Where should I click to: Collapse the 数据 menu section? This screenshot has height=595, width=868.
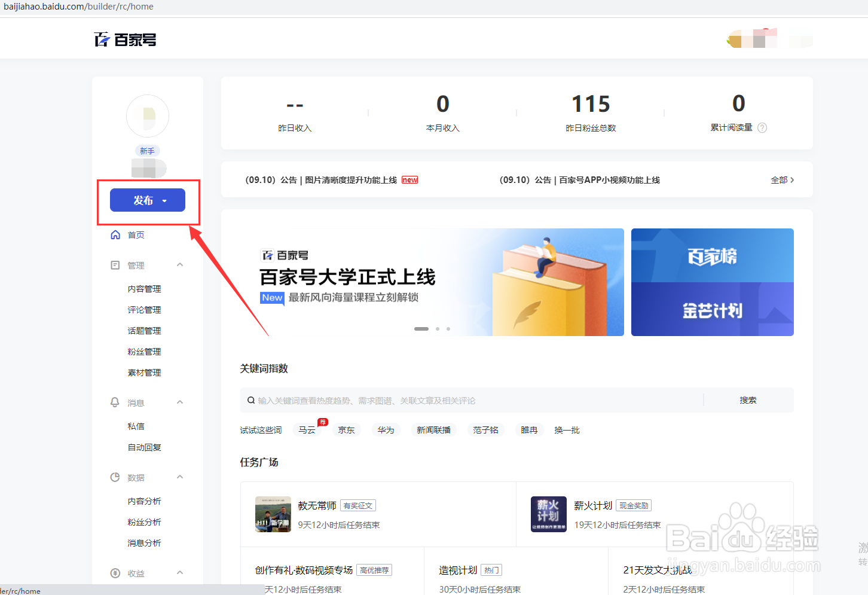[180, 477]
